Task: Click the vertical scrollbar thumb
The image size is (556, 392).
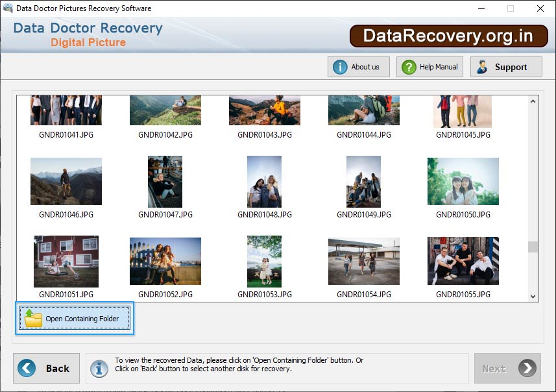Action: pyautogui.click(x=533, y=247)
